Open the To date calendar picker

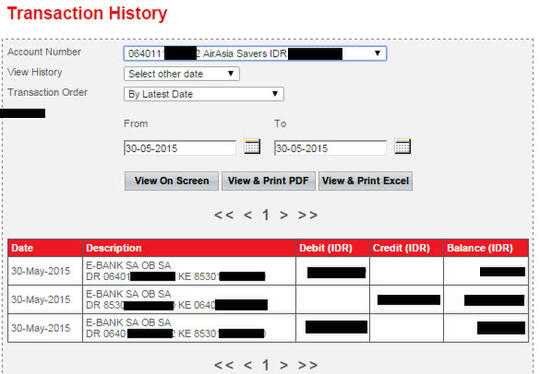(x=403, y=147)
